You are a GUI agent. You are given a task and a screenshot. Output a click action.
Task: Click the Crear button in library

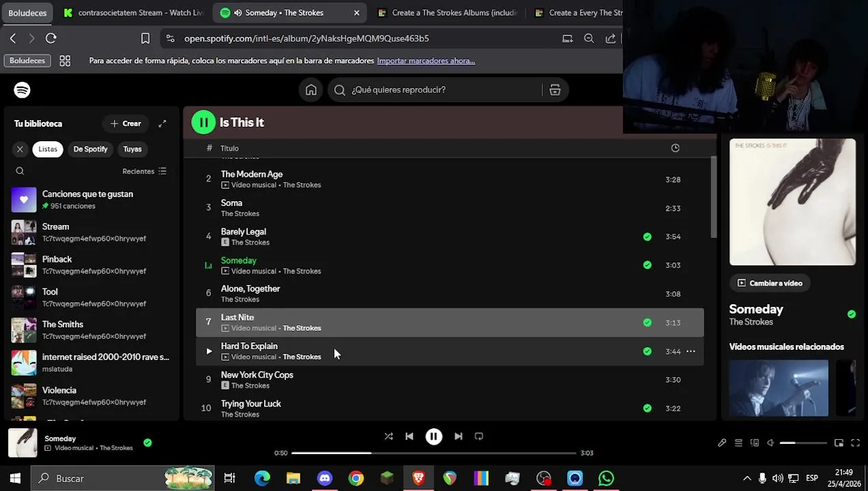(126, 123)
